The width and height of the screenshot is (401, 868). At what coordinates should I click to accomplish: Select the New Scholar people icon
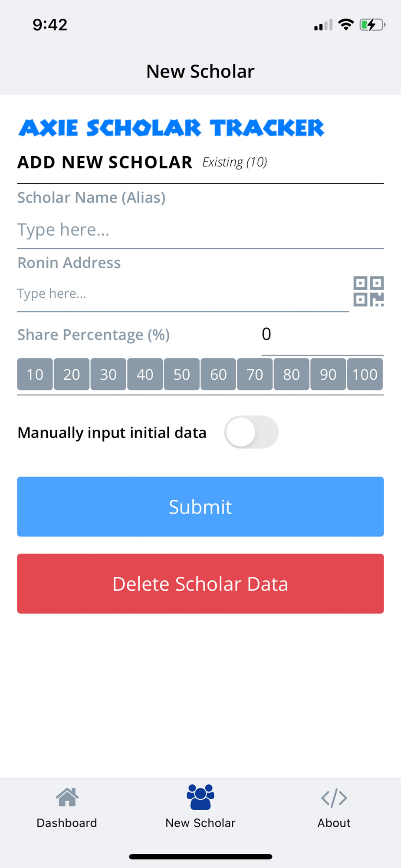tap(200, 797)
